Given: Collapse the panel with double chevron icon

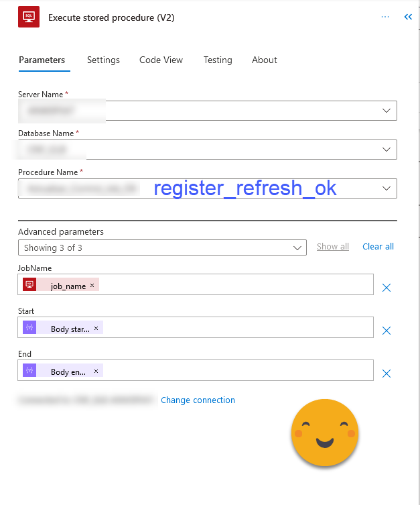Looking at the screenshot, I should tap(408, 17).
